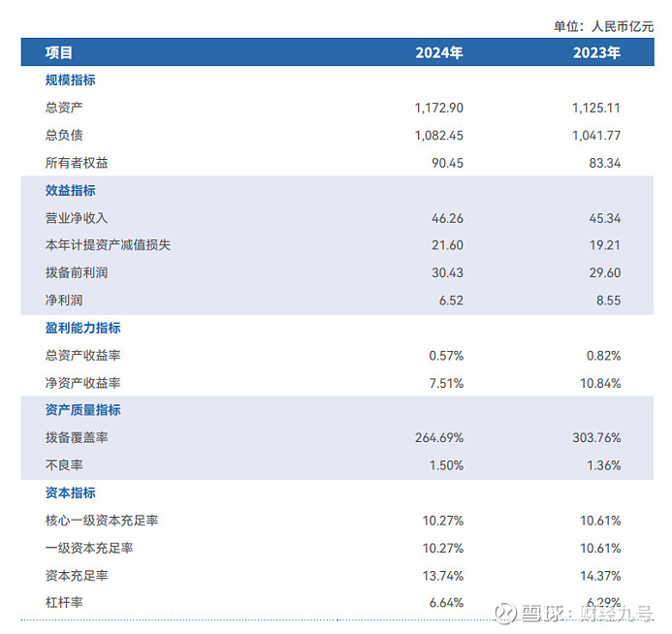
Task: Select the 303.76% provision coverage value
Action: pos(596,438)
